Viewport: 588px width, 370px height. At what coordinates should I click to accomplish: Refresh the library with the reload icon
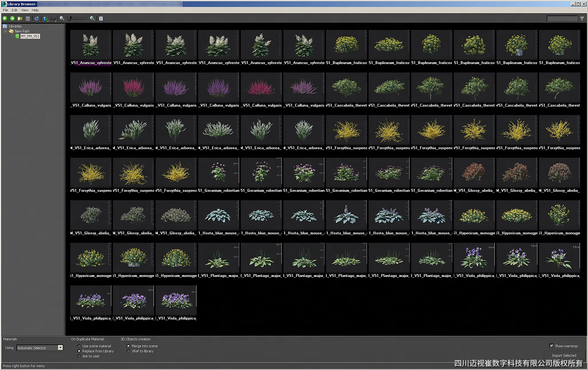pos(37,19)
